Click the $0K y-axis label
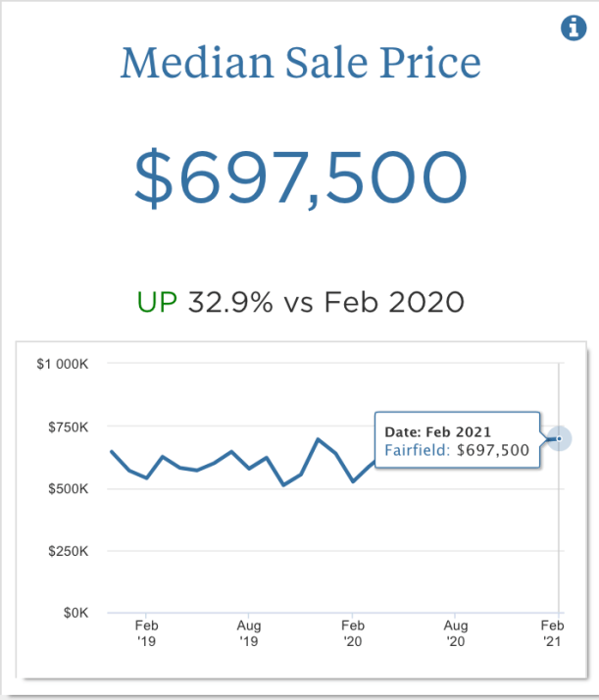Image resolution: width=599 pixels, height=700 pixels. coord(75,613)
